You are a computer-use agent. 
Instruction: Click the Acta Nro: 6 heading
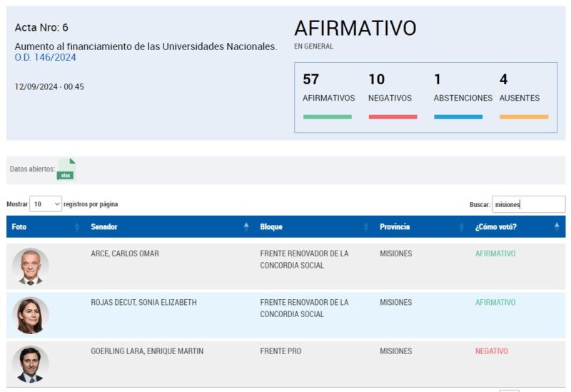click(x=41, y=27)
